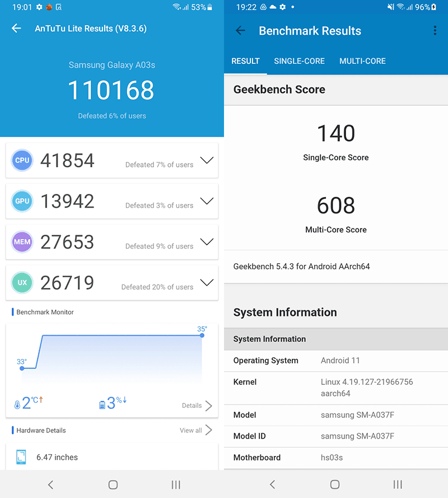Image resolution: width=448 pixels, height=498 pixels.
Task: Tap the multi-core score 608
Action: click(x=336, y=206)
